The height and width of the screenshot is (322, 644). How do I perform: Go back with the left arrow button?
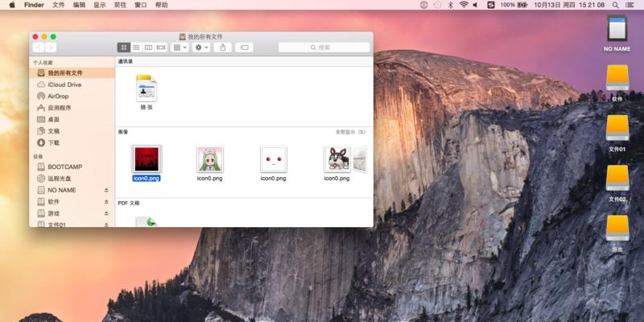pyautogui.click(x=38, y=47)
